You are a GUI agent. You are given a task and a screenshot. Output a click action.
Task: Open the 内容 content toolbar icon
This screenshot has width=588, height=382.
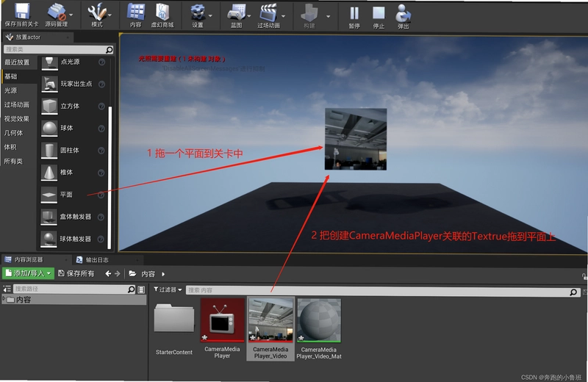[x=136, y=11]
